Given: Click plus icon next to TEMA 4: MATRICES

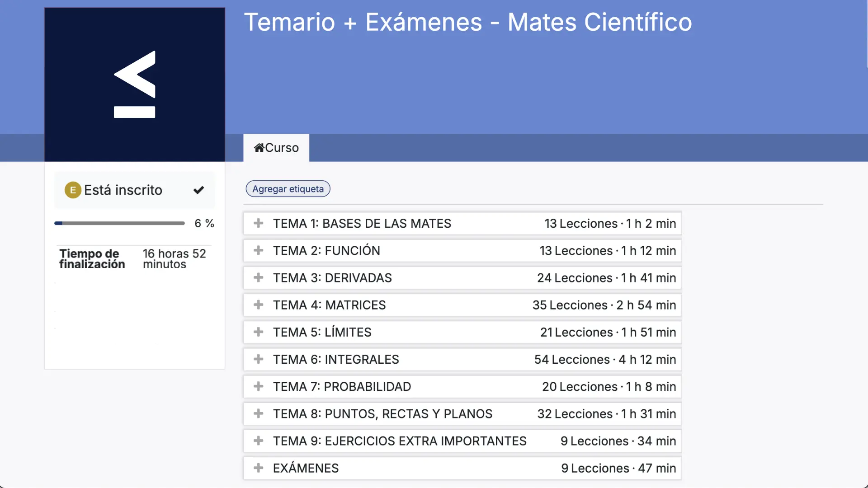Looking at the screenshot, I should (x=258, y=305).
